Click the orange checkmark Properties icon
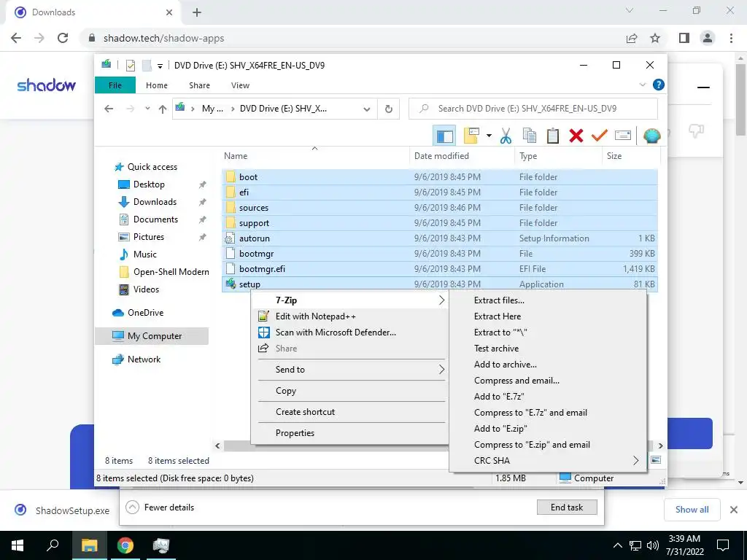Viewport: 747px width, 560px height. coord(600,136)
